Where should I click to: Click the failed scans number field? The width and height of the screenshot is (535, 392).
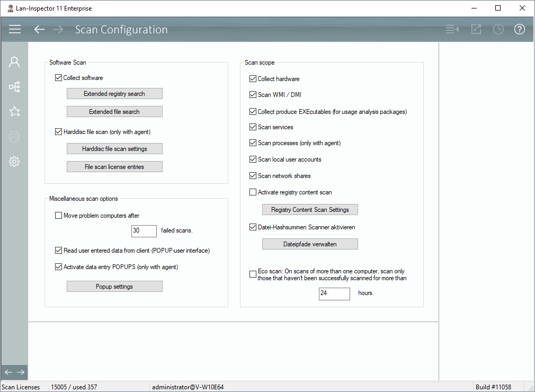pyautogui.click(x=144, y=231)
